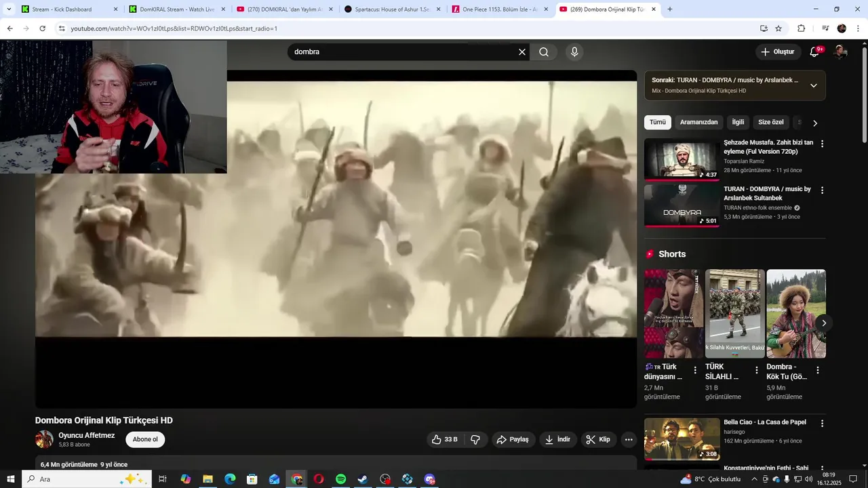This screenshot has height=488, width=868.
Task: Open Dombra - Kök Tu short thumbnail
Action: [796, 314]
